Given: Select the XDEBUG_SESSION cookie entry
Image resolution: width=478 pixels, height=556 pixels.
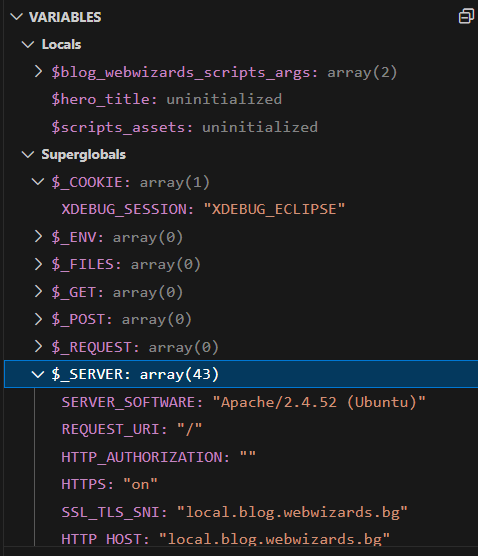Looking at the screenshot, I should (241, 209).
